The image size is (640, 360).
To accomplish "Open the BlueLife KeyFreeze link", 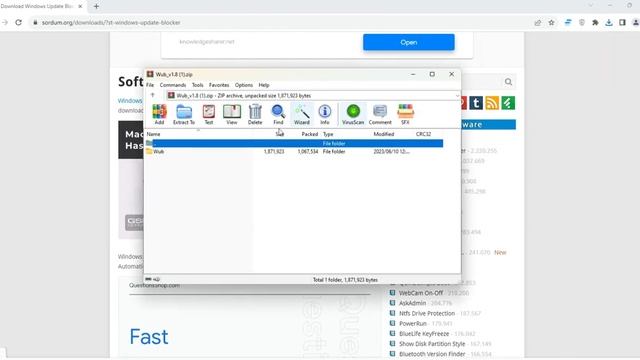I will tap(424, 334).
